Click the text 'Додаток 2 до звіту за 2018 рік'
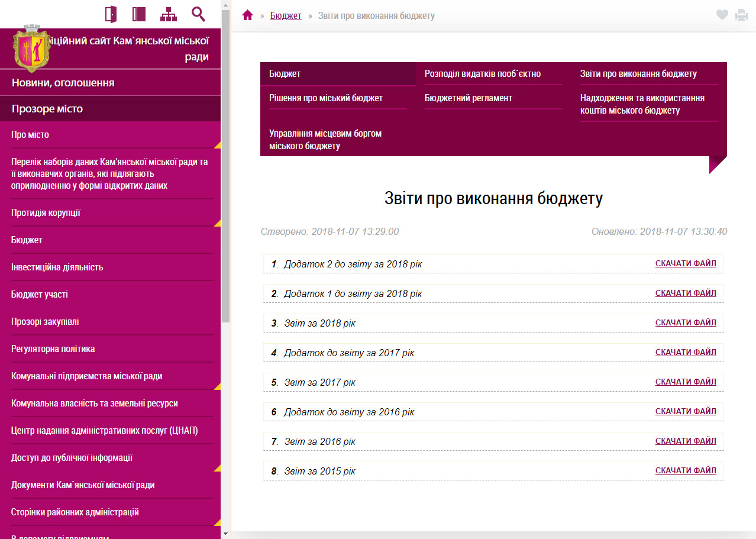 tap(353, 264)
